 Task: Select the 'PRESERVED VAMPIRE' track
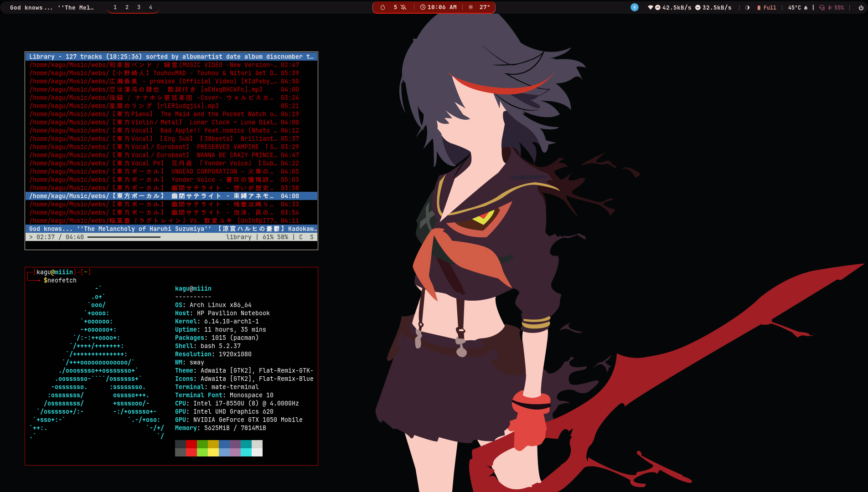(x=171, y=147)
